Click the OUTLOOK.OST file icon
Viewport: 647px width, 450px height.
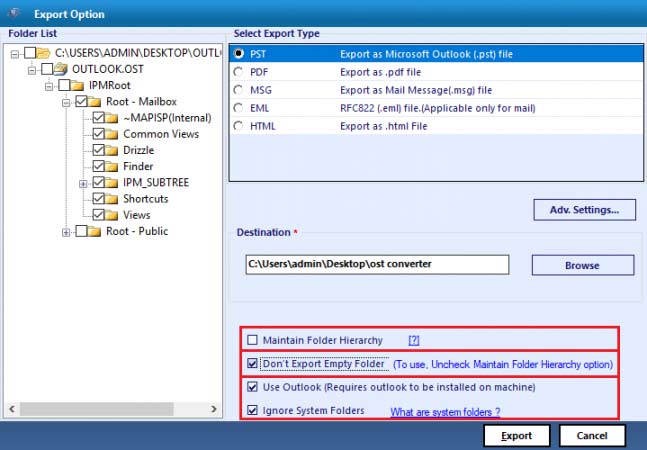61,69
